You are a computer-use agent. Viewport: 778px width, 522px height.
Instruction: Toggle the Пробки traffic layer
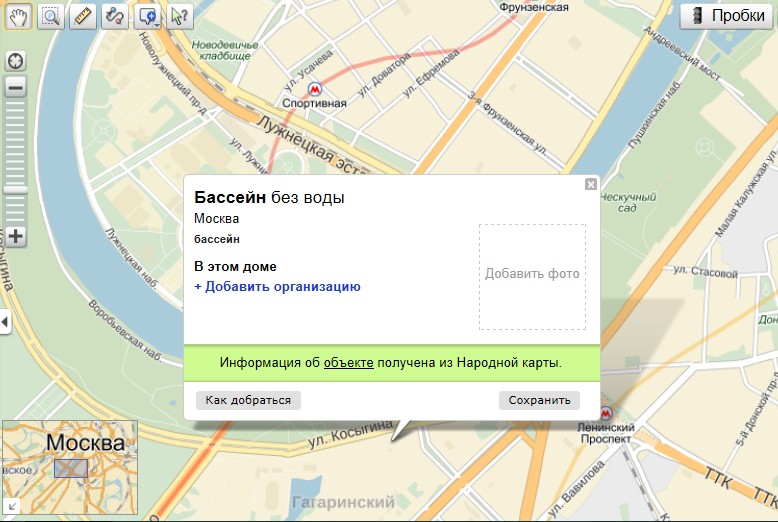pyautogui.click(x=727, y=16)
